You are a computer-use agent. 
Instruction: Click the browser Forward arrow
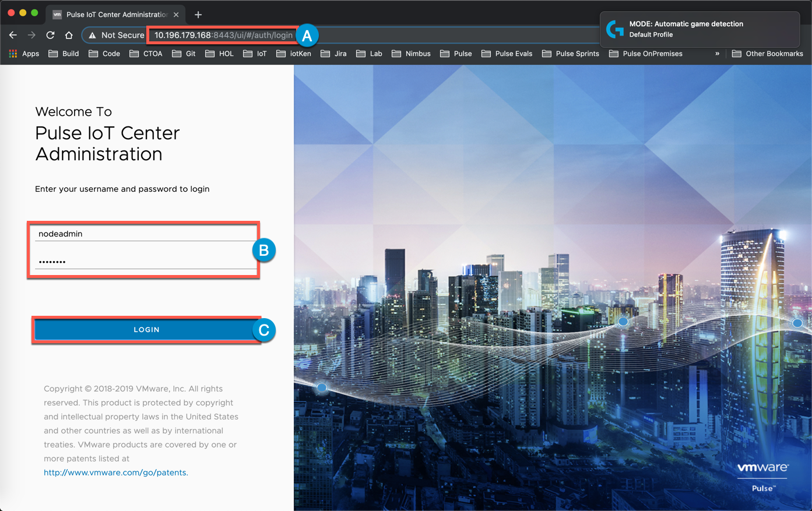tap(31, 35)
